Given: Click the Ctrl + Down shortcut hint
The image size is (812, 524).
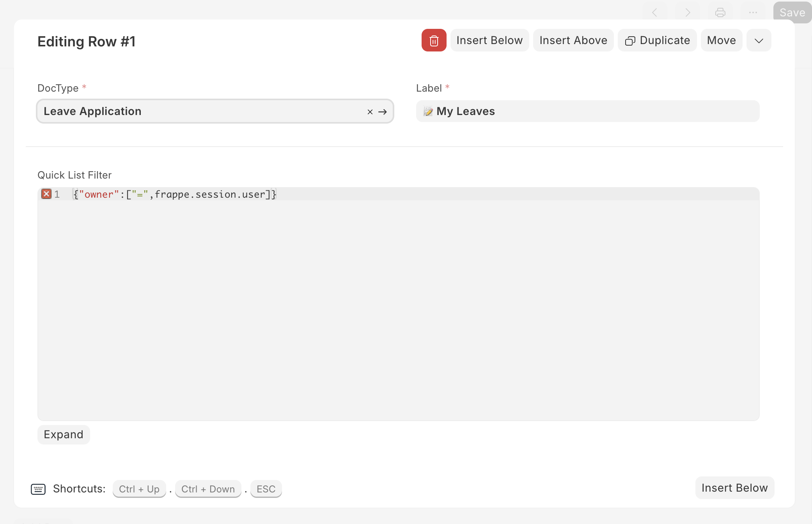Looking at the screenshot, I should 208,489.
